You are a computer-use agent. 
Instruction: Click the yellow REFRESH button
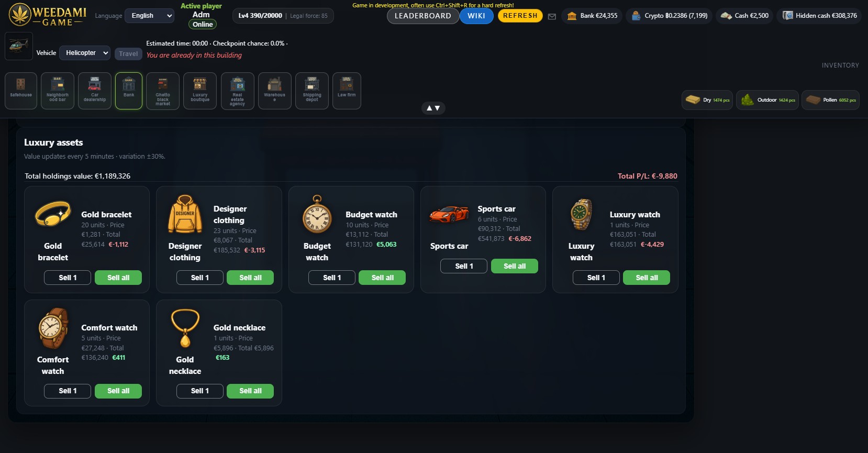[520, 16]
